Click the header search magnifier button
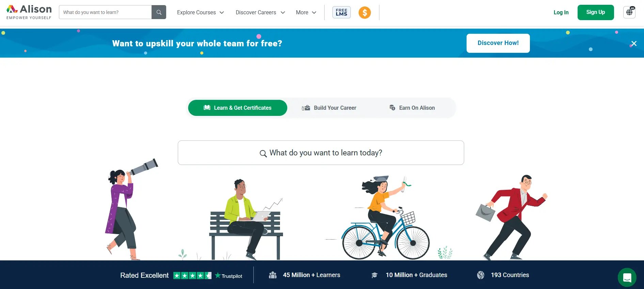The image size is (644, 289). pos(159,12)
